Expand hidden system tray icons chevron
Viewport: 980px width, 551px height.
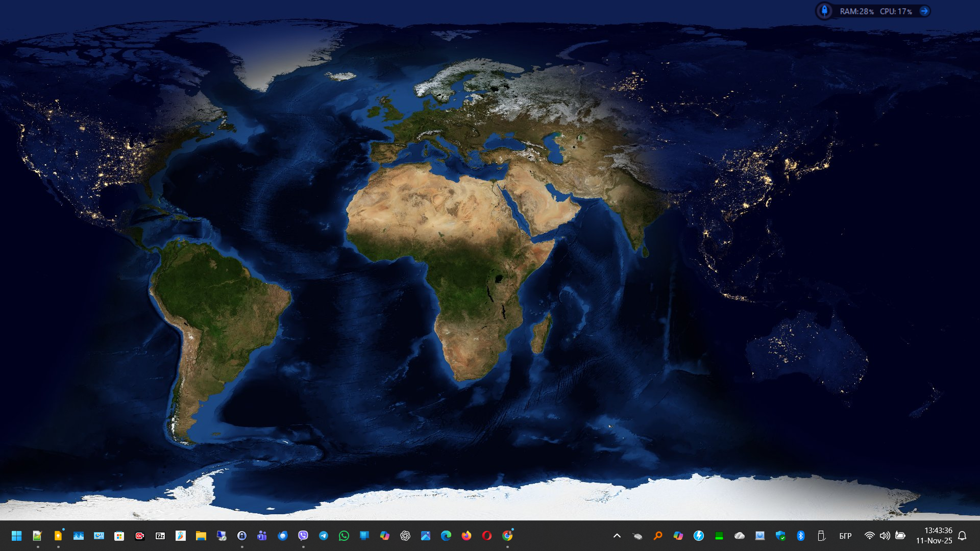coord(617,536)
